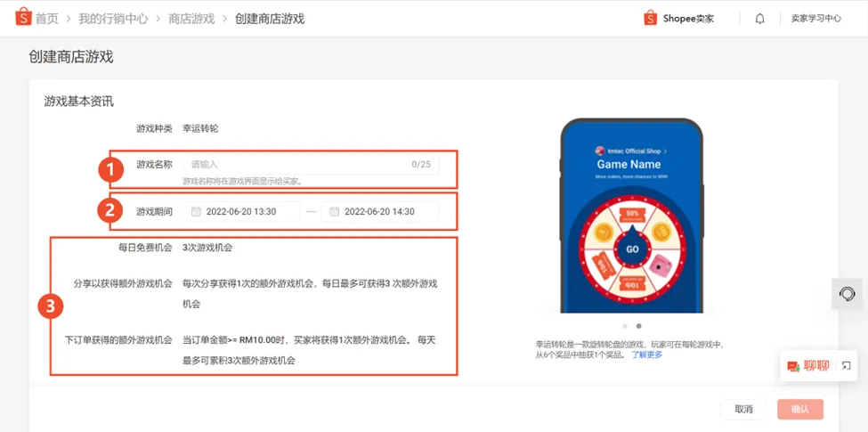Click the 50% voucher on the wheel

coord(632,215)
